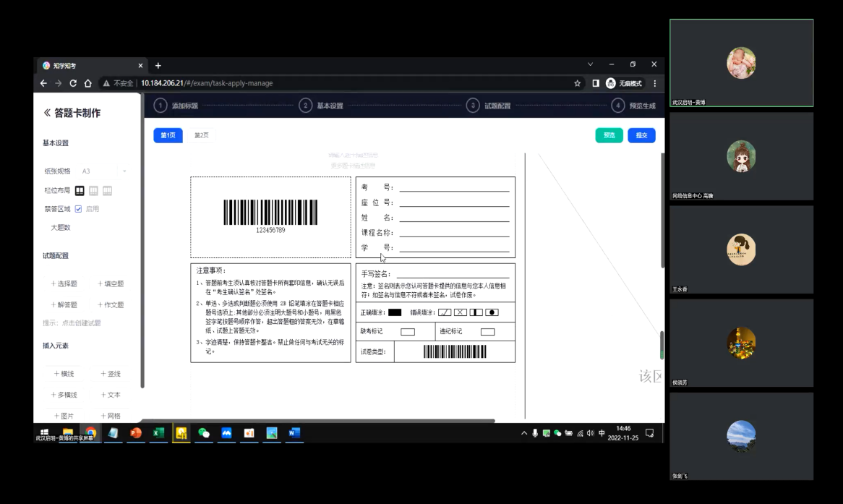The height and width of the screenshot is (504, 843).
Task: Go to browser home via the house icon
Action: click(x=87, y=83)
